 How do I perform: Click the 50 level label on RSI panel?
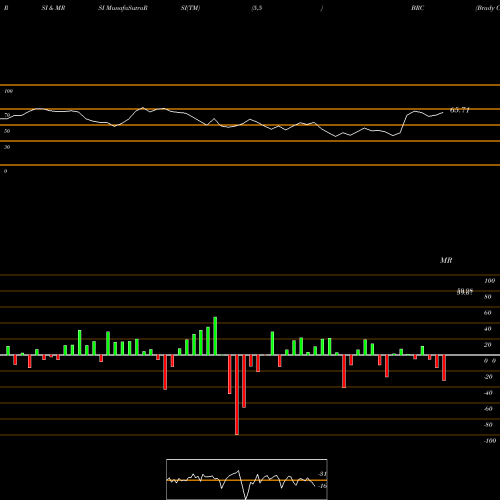pos(7,131)
